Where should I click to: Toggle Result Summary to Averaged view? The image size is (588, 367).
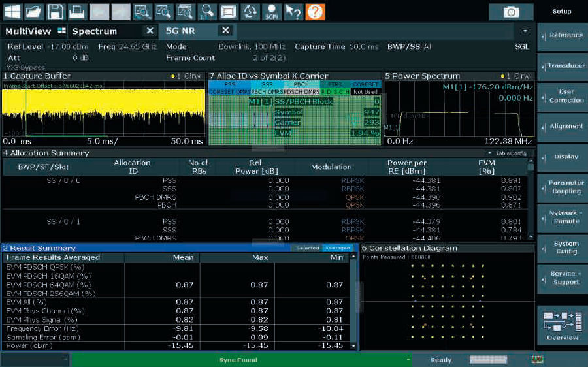[338, 248]
